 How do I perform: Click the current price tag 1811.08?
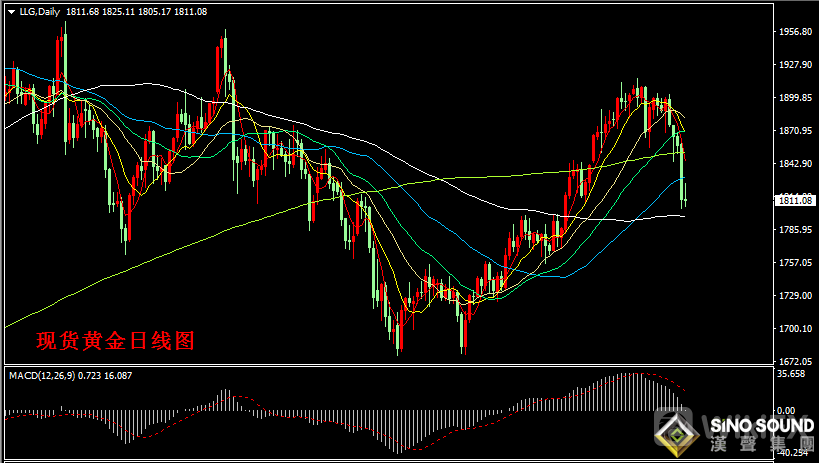click(x=795, y=200)
